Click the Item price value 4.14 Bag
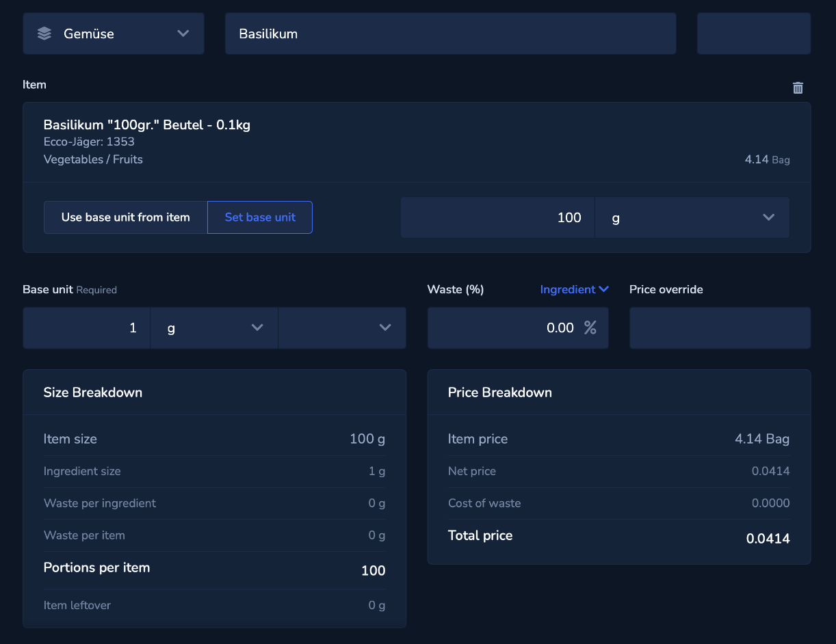 (x=762, y=439)
